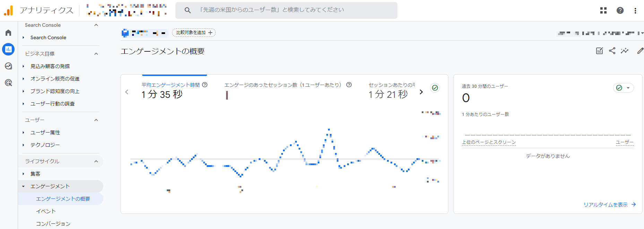
Task: Open リアルタイムを表示 link
Action: tap(610, 204)
